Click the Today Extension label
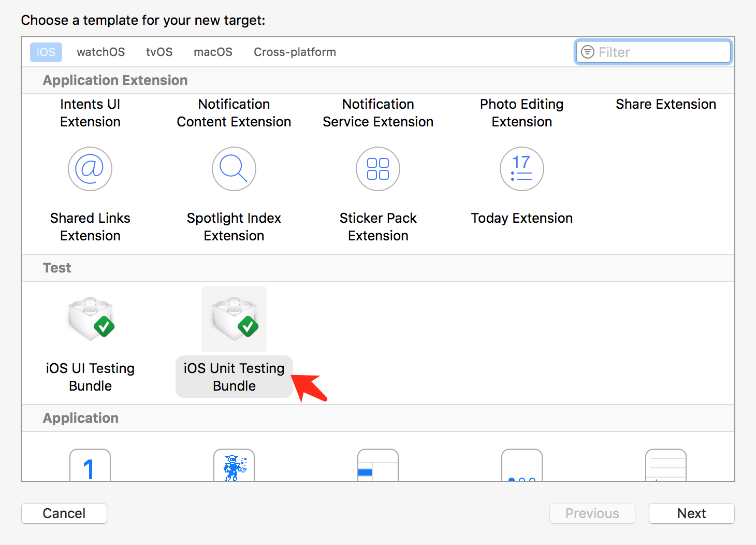Screen dimensions: 756x545 click(522, 218)
